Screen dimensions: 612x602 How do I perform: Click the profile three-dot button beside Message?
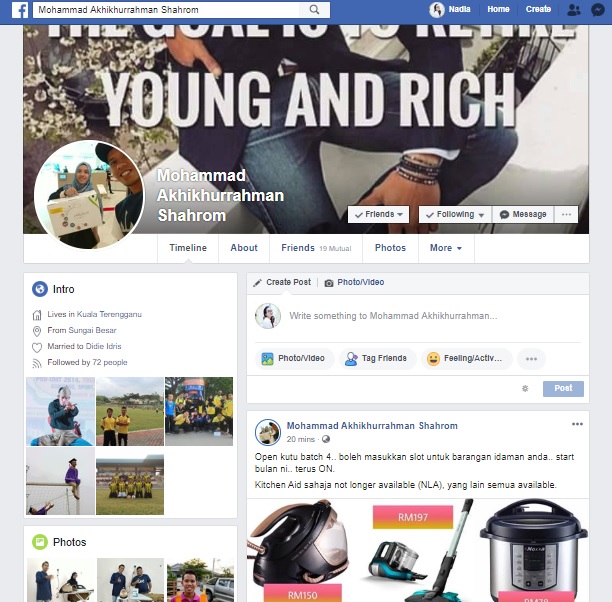pyautogui.click(x=566, y=214)
